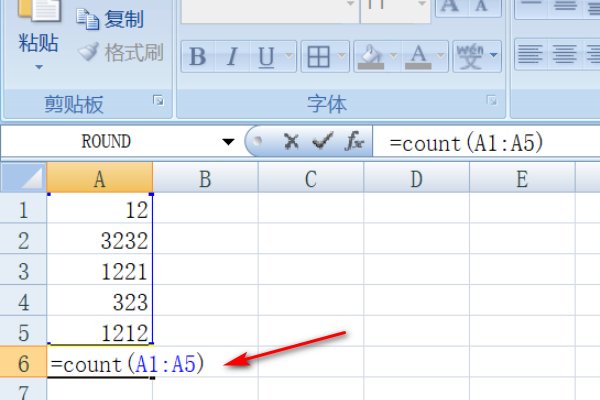Open the Underline style dropdown arrow

[290, 56]
